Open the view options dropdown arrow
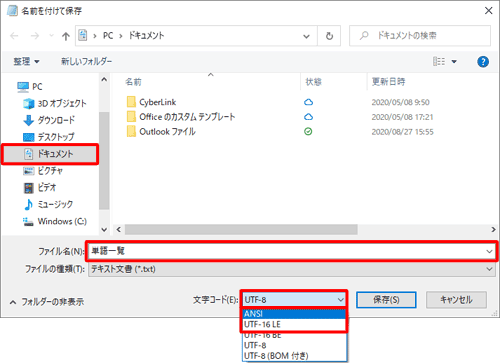The image size is (500, 363). tap(454, 62)
